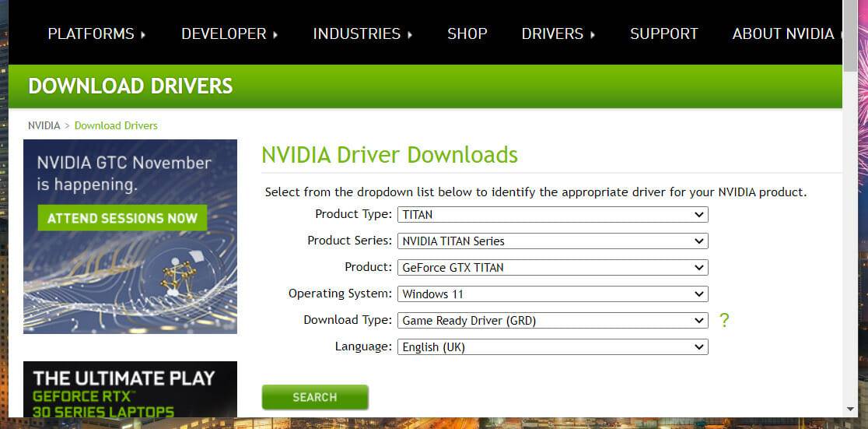Open the PLATFORMS menu

point(96,34)
